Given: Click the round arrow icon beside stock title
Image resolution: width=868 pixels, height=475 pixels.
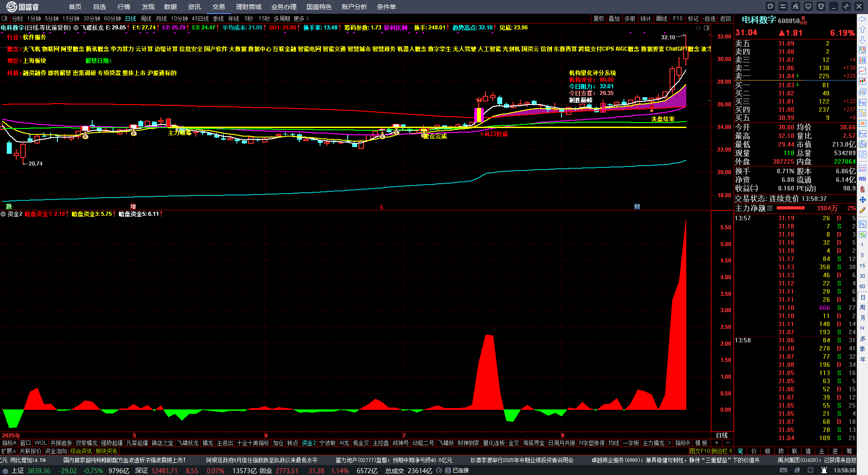Looking at the screenshot, I should click(76, 28).
